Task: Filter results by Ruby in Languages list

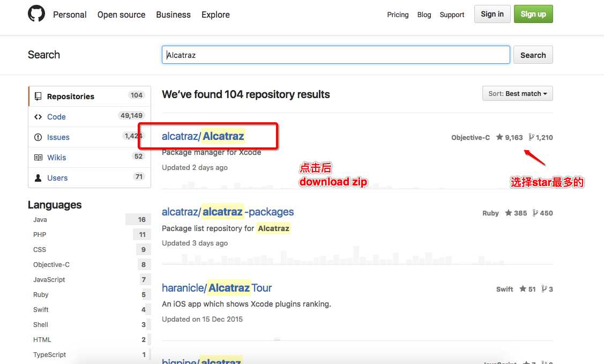Action: coord(41,295)
